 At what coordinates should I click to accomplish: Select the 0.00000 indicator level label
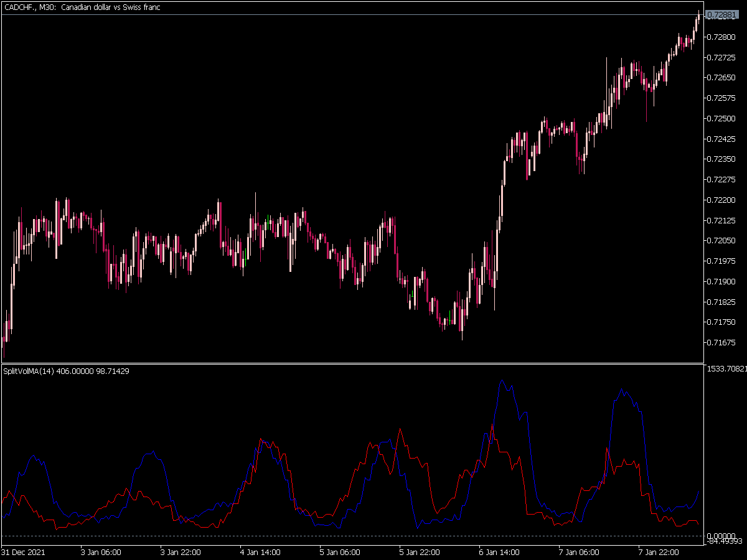[x=721, y=536]
